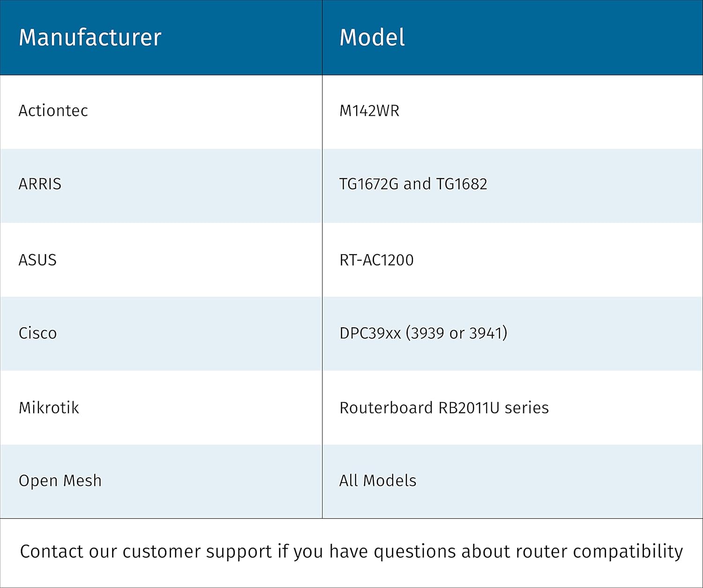Click the Mikrotik manufacturer cell
The width and height of the screenshot is (703, 588).
coord(49,408)
